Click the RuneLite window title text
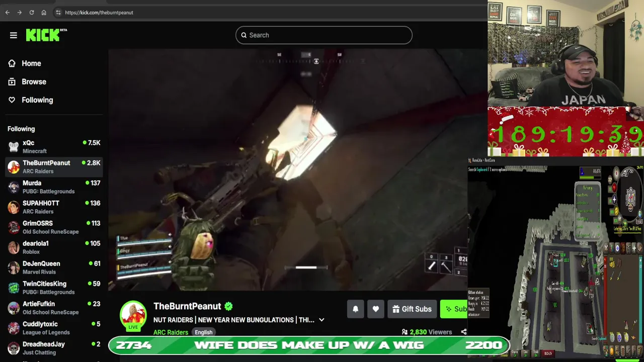 484,160
